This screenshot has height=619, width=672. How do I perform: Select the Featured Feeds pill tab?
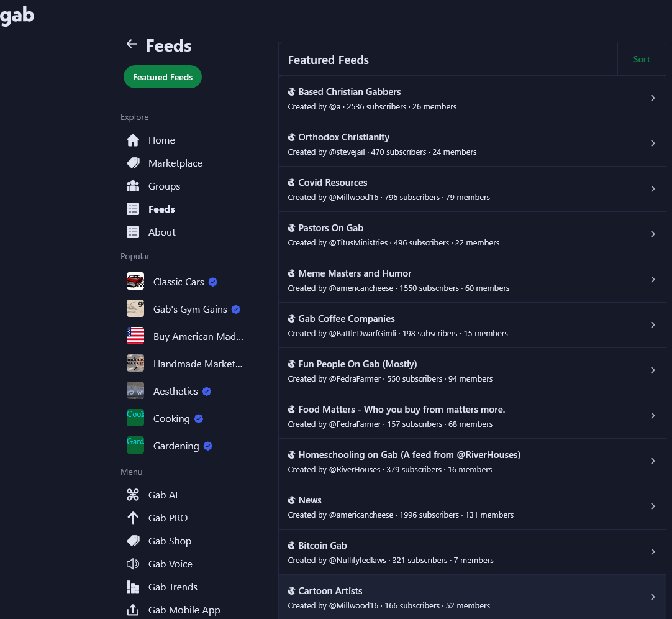tap(163, 77)
